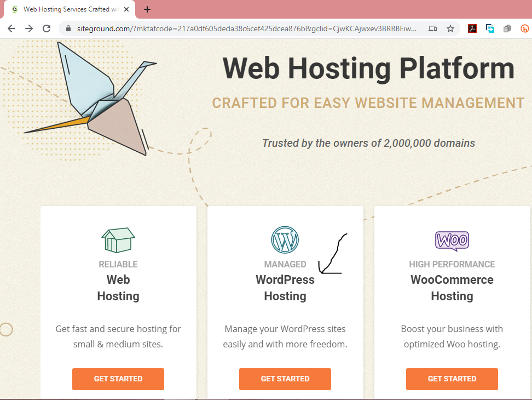Close the Web Hosting Services tab
This screenshot has width=532, height=400.
[x=126, y=9]
